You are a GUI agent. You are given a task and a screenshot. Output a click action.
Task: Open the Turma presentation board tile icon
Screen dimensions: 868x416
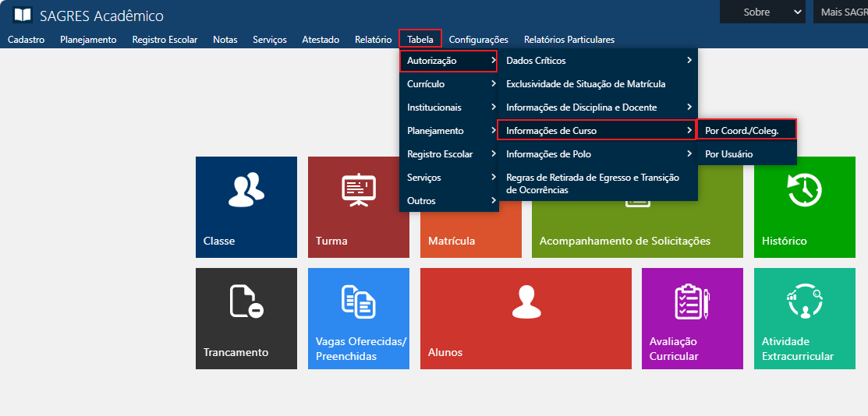358,190
